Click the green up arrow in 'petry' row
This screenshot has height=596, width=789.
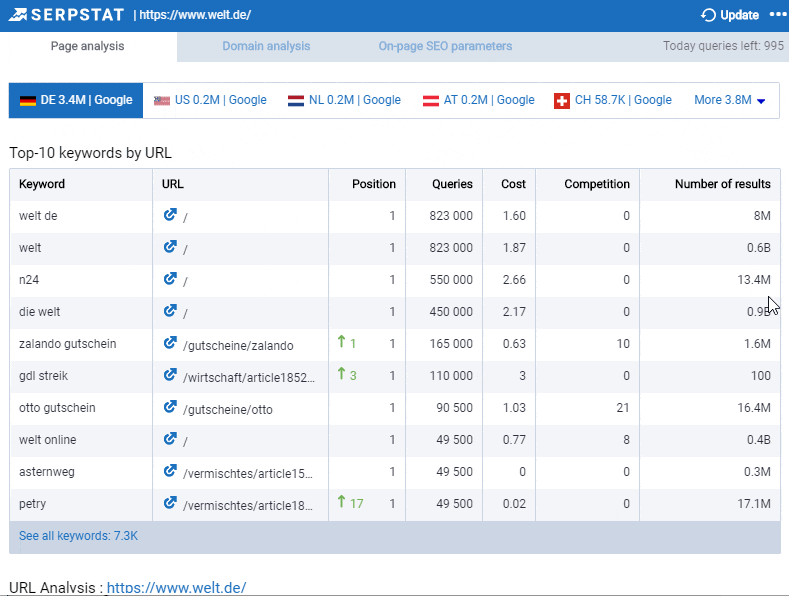[341, 502]
